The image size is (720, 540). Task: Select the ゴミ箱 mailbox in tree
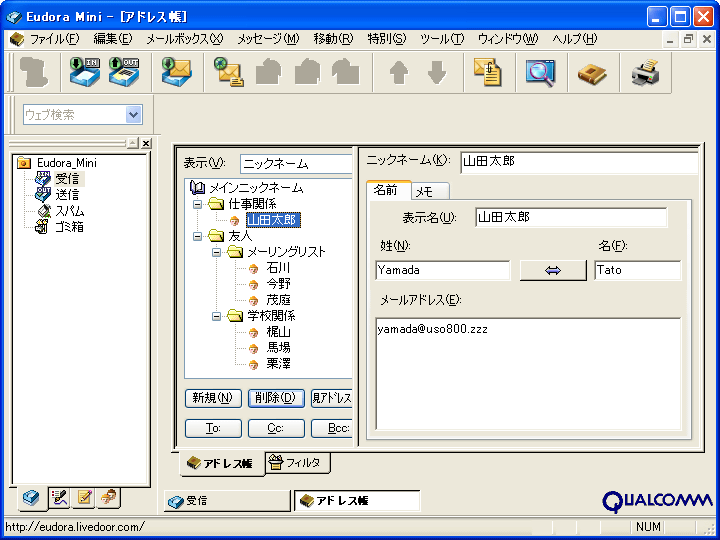pos(69,227)
